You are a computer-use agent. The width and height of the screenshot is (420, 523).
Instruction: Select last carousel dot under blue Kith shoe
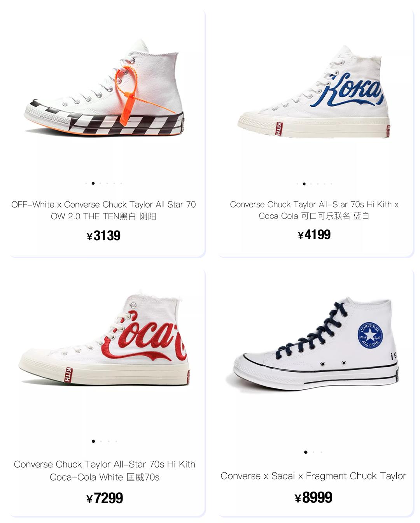pyautogui.click(x=331, y=184)
